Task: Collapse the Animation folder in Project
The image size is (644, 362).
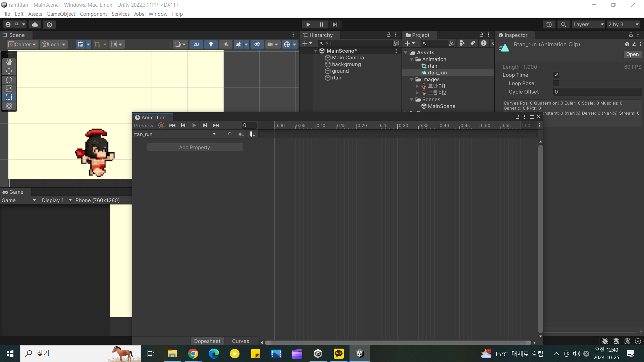Action: pos(412,59)
